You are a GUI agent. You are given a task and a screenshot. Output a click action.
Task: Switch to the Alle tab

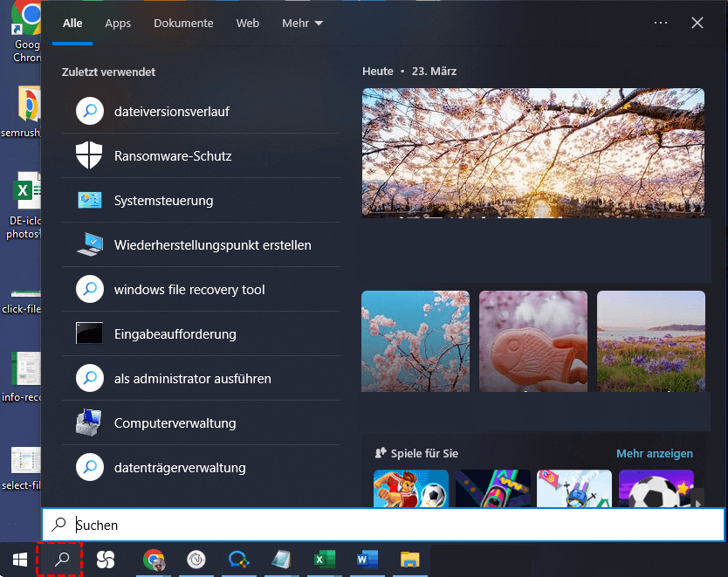coord(72,24)
